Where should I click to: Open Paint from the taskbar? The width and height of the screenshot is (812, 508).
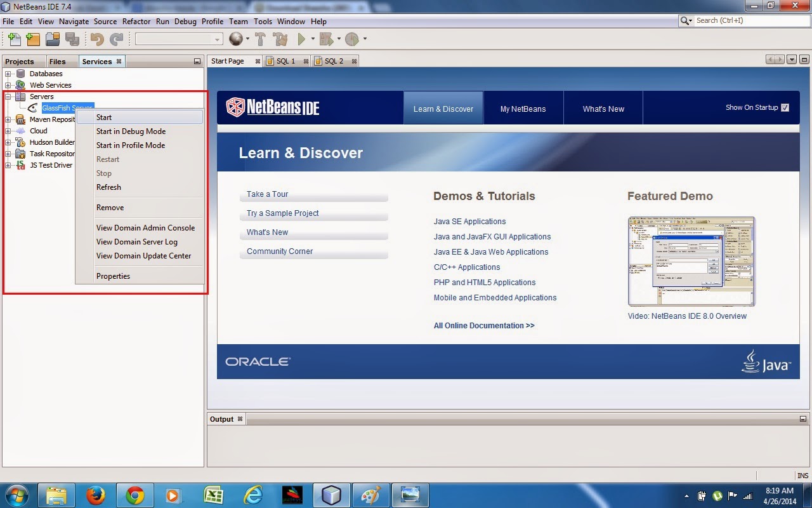370,495
